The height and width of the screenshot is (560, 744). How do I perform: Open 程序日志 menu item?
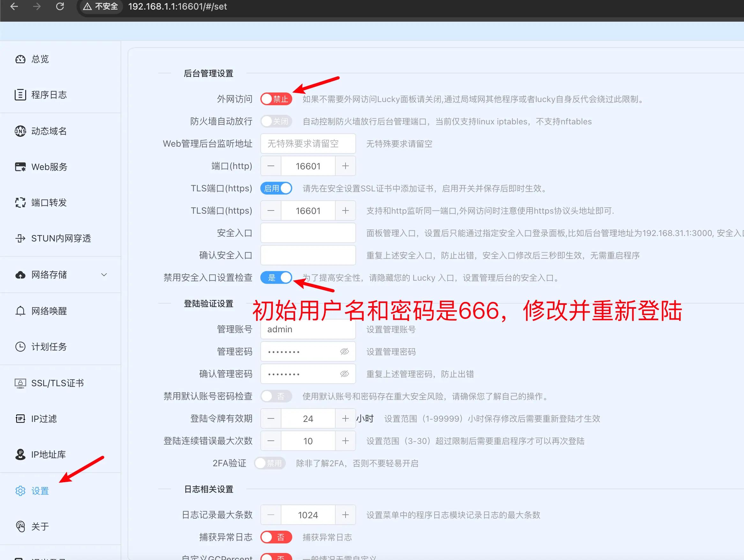point(61,95)
